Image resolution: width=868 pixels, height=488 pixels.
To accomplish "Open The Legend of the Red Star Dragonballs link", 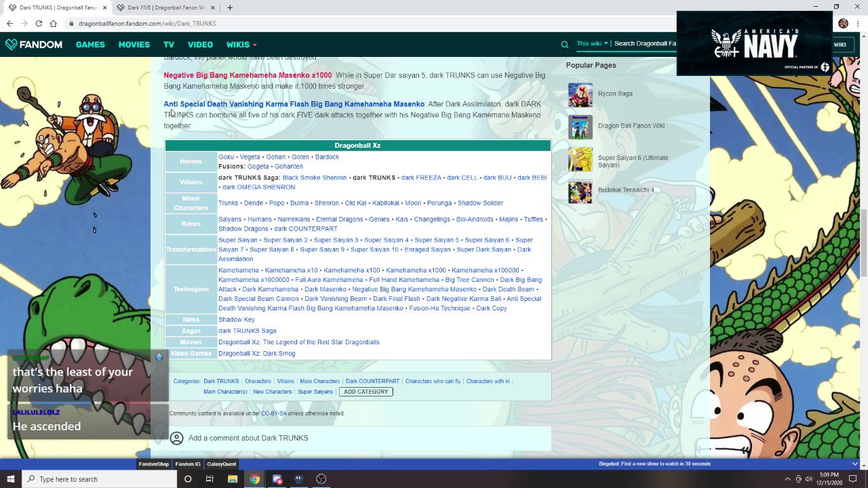I will [x=299, y=342].
